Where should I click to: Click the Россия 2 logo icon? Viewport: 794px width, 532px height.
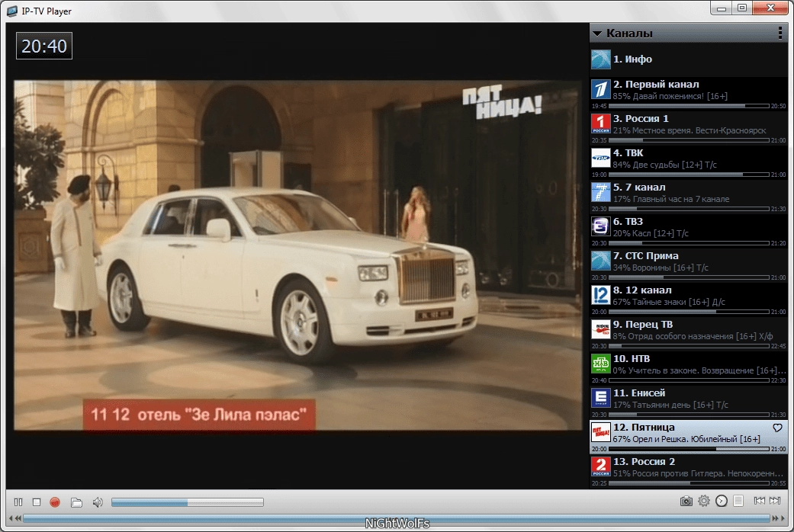(x=601, y=467)
